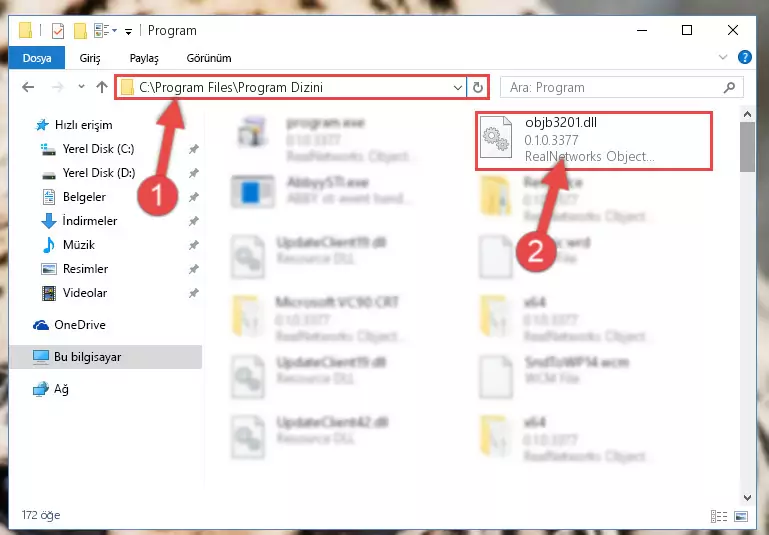Maximize the Program window

tap(687, 30)
